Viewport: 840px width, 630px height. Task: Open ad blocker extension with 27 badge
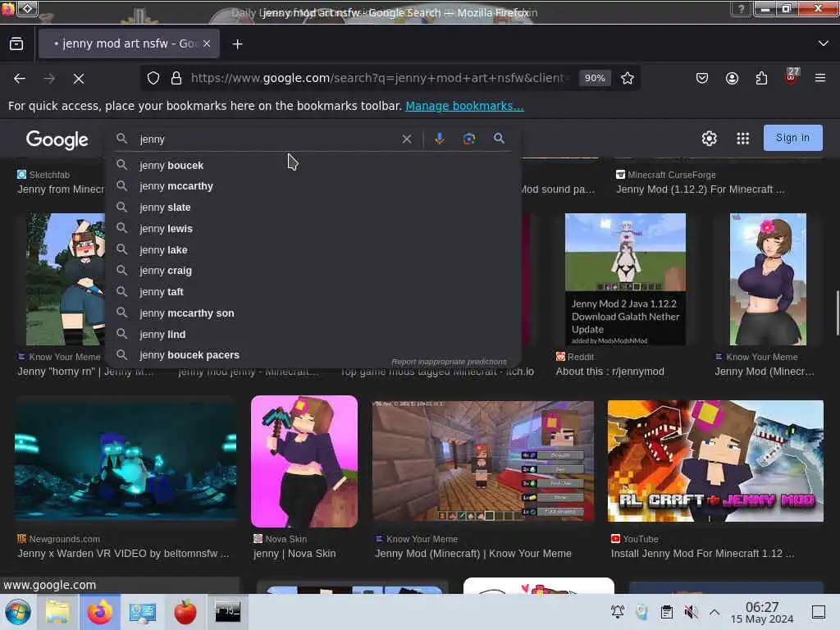coord(792,76)
